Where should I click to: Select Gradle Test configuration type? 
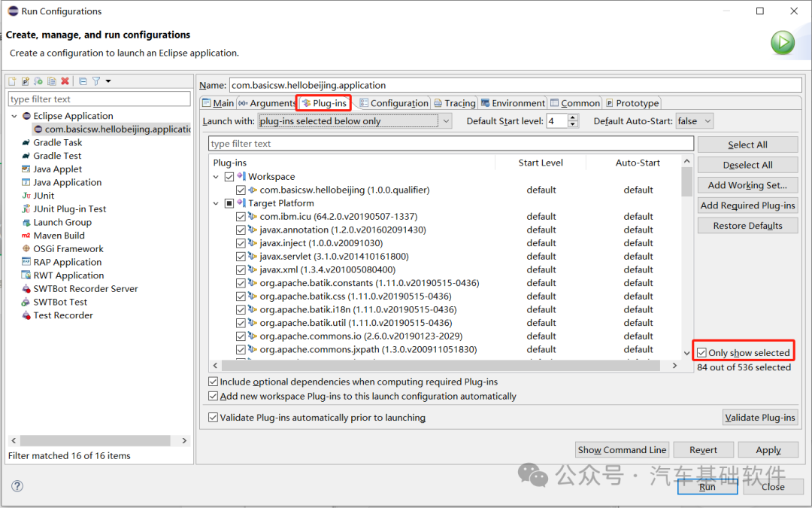click(x=57, y=156)
